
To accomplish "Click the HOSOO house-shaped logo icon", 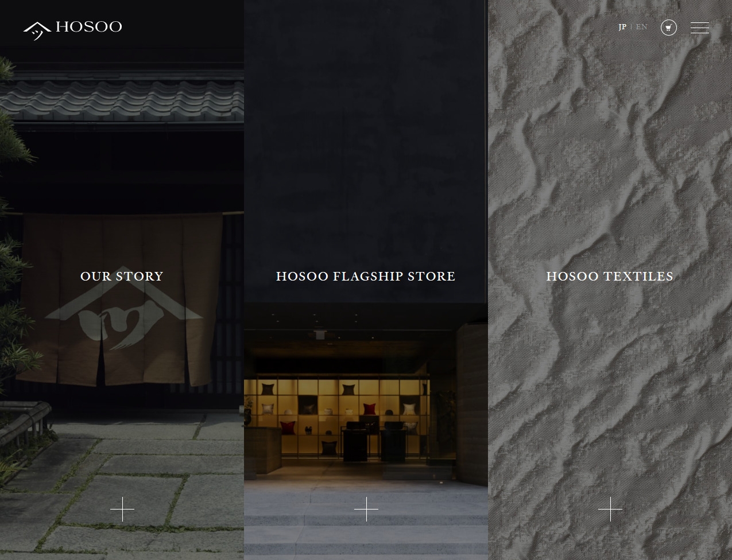I will click(37, 30).
